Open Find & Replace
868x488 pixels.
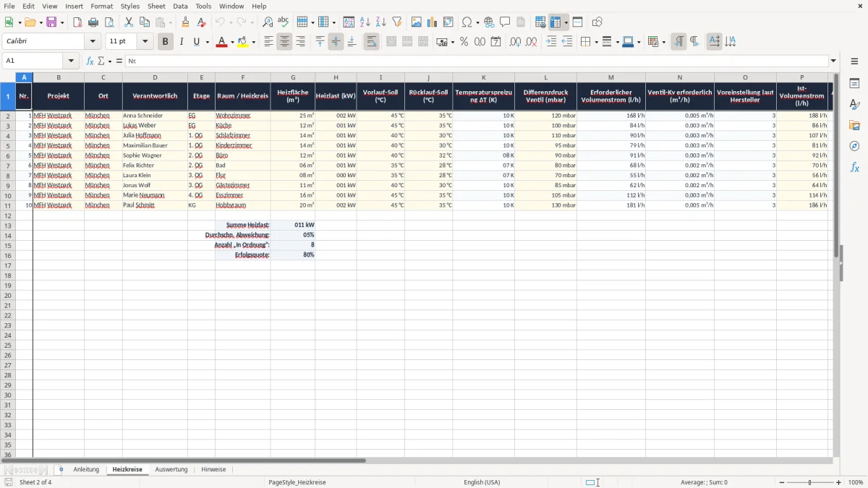point(268,22)
